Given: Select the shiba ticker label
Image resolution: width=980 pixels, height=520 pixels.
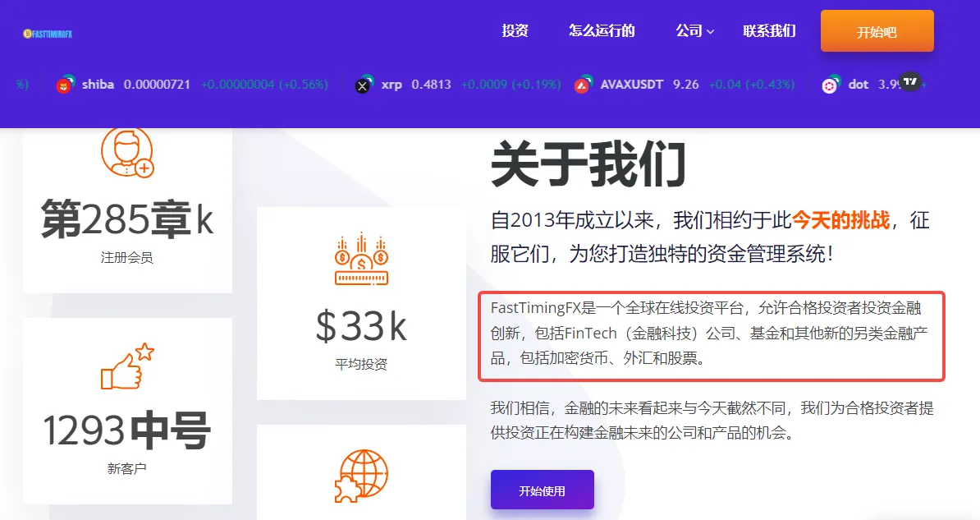Looking at the screenshot, I should [x=98, y=85].
